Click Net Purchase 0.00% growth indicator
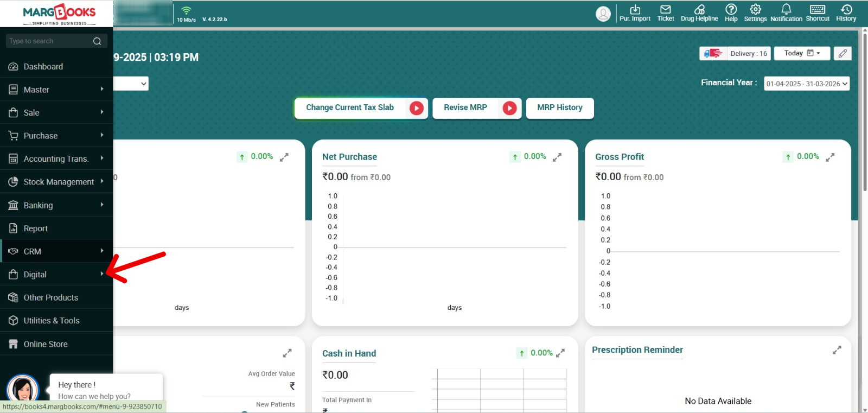The image size is (868, 413). (x=528, y=157)
